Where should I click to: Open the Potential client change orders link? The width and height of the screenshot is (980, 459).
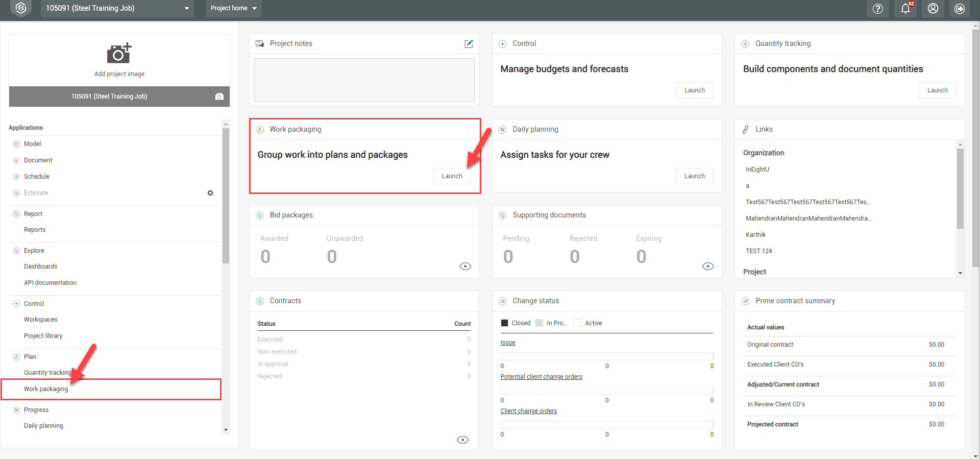541,377
